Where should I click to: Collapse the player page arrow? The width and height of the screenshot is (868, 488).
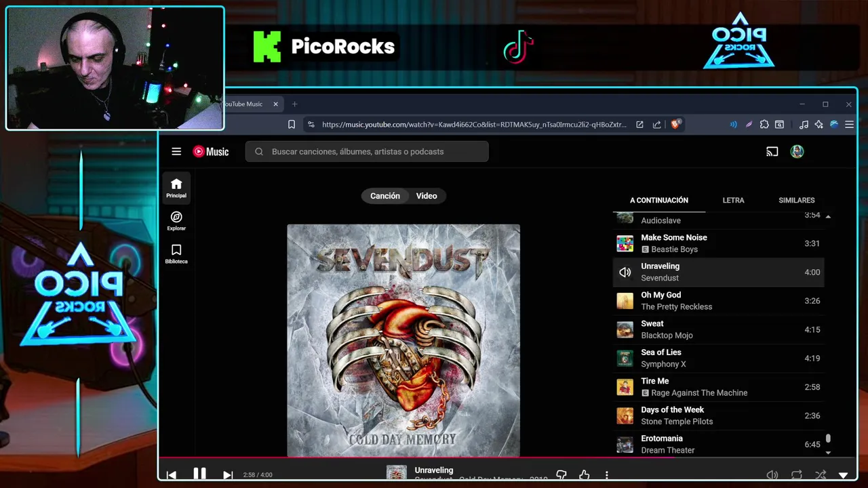(844, 476)
